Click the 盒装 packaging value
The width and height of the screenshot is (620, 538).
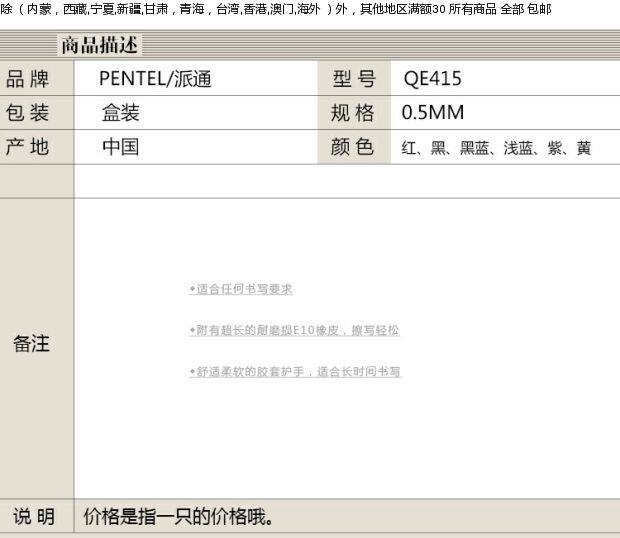(121, 113)
